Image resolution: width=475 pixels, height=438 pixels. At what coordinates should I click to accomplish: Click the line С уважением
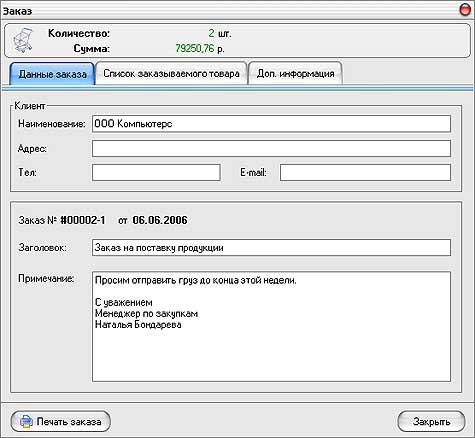124,303
